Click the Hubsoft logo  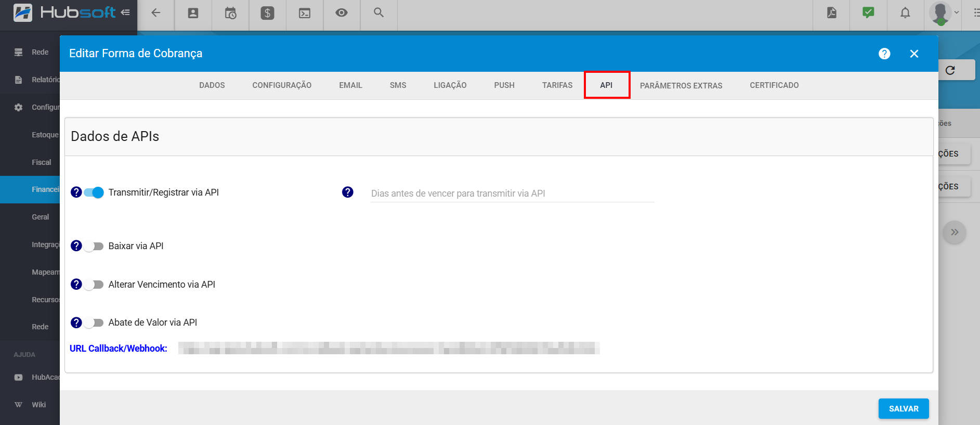click(x=64, y=12)
